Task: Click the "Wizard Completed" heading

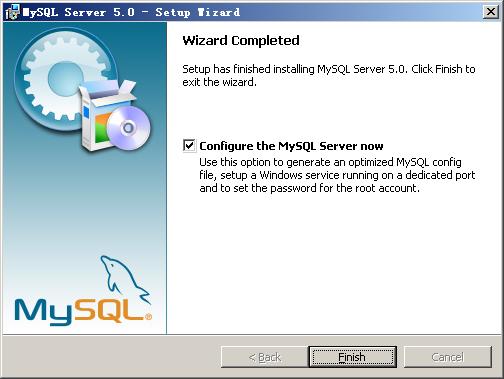Action: [241, 41]
